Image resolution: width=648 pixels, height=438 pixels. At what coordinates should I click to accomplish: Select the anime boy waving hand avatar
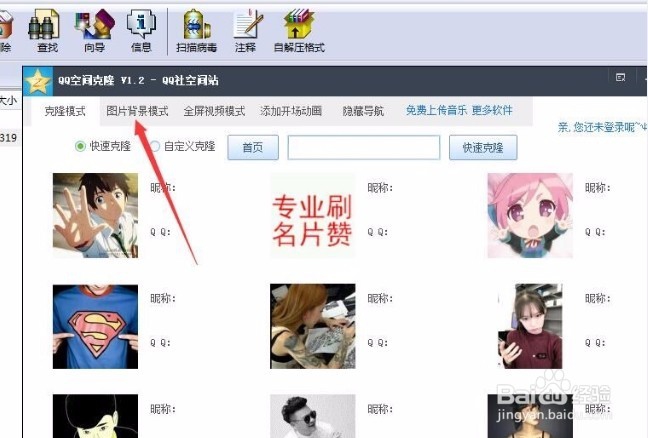[x=95, y=215]
